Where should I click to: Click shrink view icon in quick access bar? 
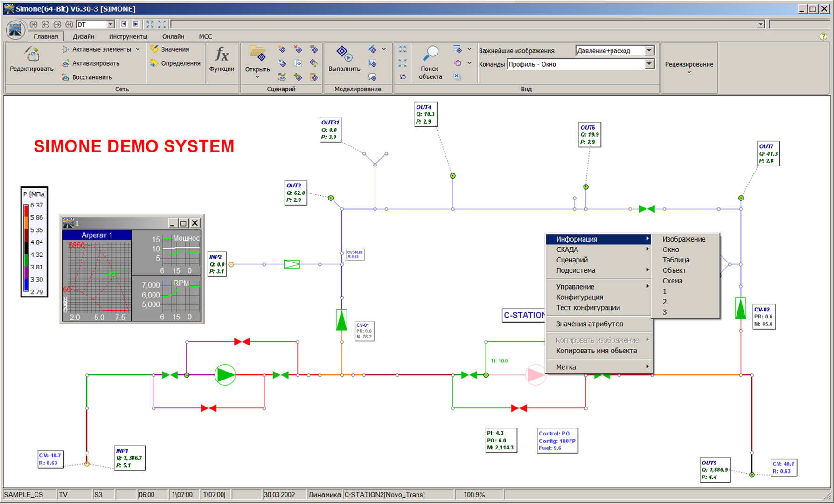tap(162, 24)
